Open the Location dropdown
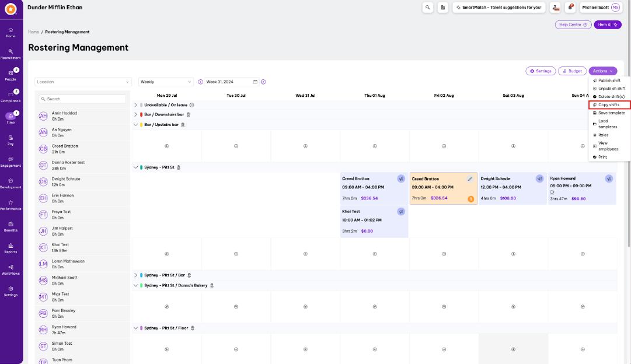The width and height of the screenshot is (631, 364). [83, 82]
